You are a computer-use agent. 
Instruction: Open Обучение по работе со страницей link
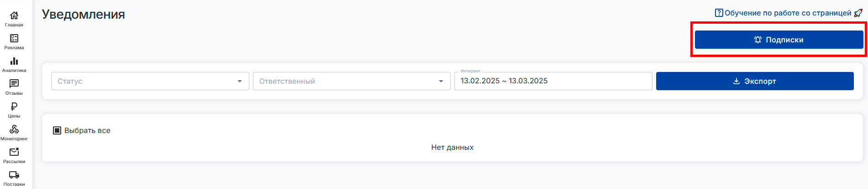click(788, 13)
